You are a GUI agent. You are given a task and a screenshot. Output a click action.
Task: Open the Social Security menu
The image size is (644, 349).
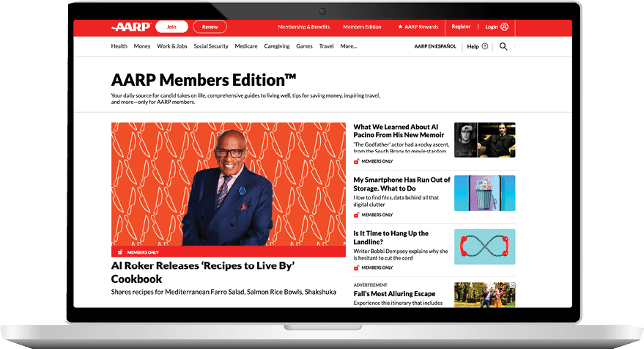(x=211, y=46)
